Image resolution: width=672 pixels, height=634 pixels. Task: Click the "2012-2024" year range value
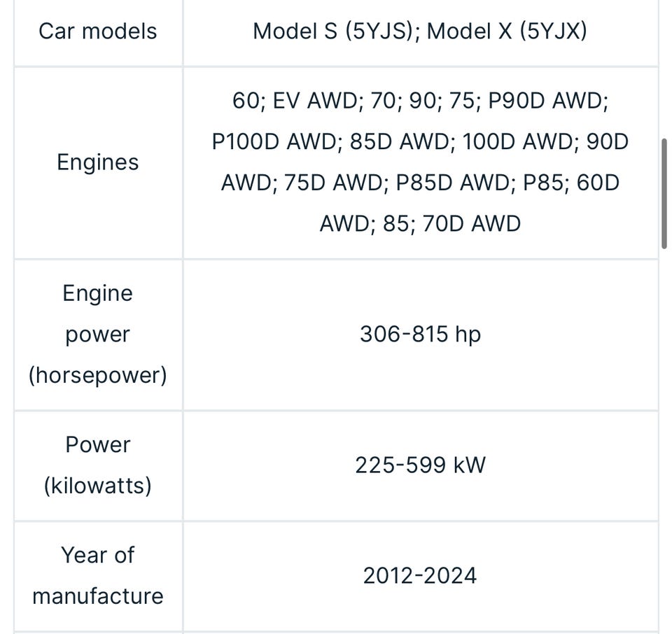pos(420,576)
